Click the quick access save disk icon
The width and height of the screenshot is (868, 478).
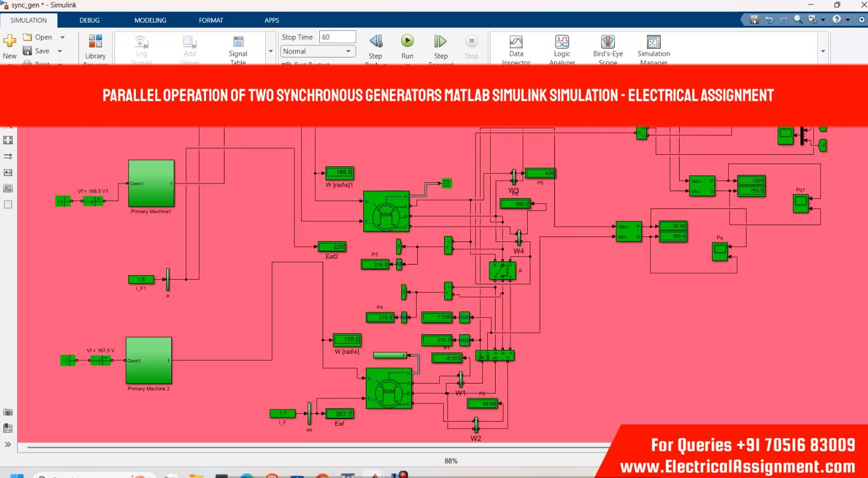[754, 19]
